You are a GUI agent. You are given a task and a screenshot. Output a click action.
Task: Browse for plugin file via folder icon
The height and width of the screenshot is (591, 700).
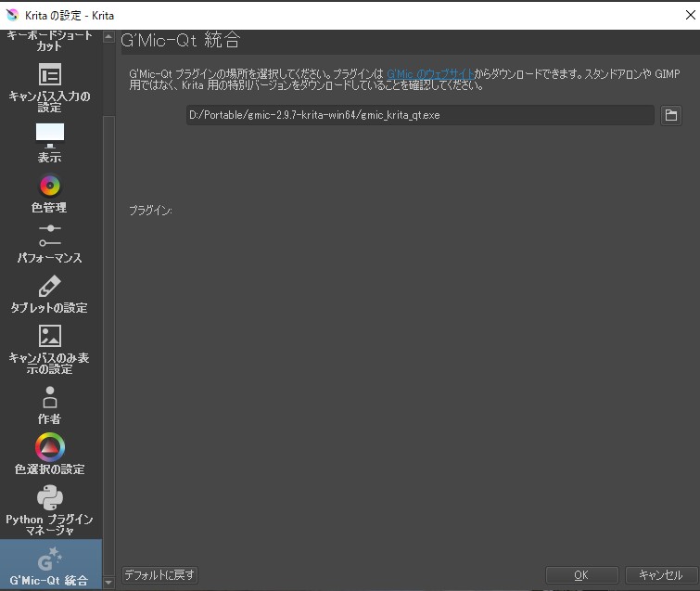click(x=671, y=115)
